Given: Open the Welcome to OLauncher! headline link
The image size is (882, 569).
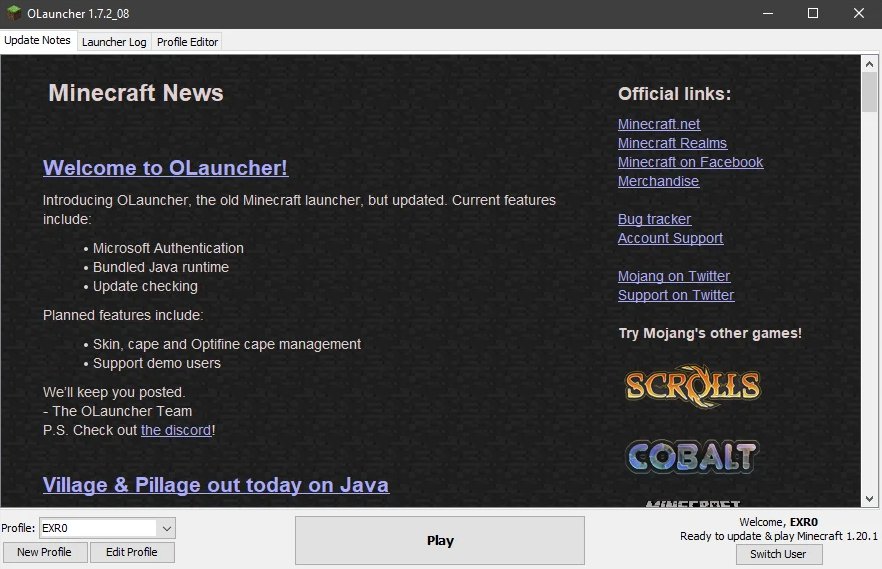Looking at the screenshot, I should 165,168.
